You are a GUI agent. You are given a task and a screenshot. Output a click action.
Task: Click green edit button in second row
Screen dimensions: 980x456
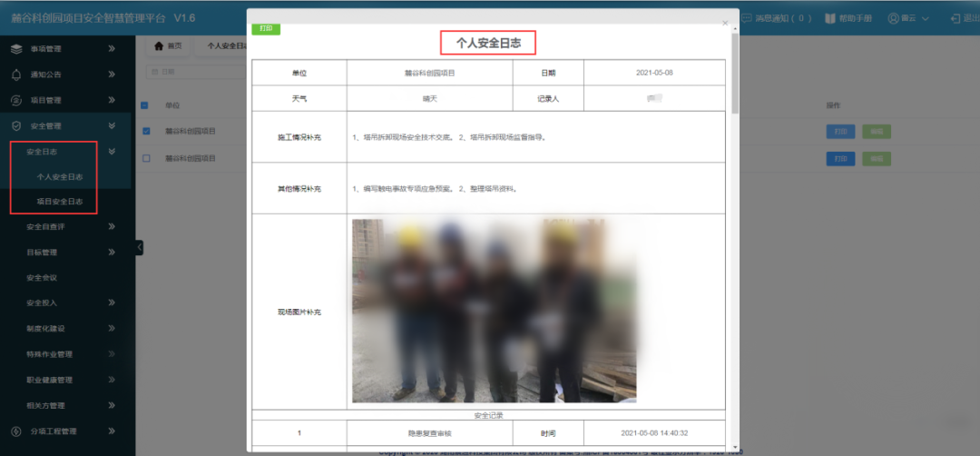point(877,158)
